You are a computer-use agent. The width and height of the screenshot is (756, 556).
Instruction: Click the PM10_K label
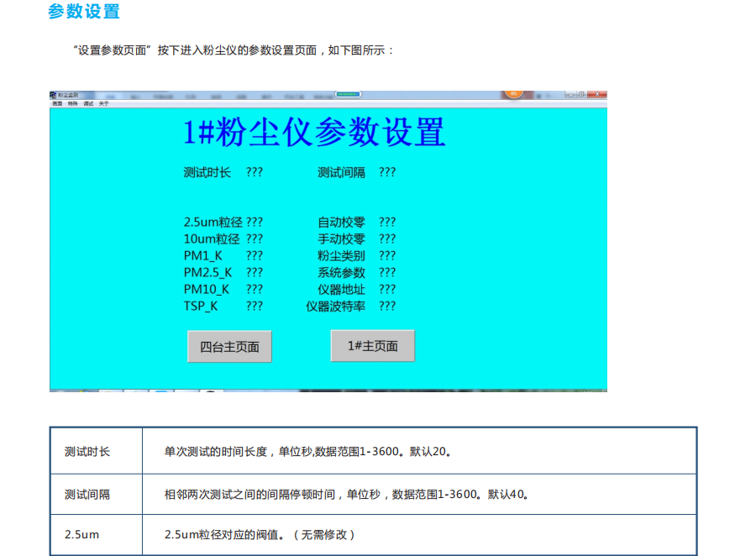207,289
